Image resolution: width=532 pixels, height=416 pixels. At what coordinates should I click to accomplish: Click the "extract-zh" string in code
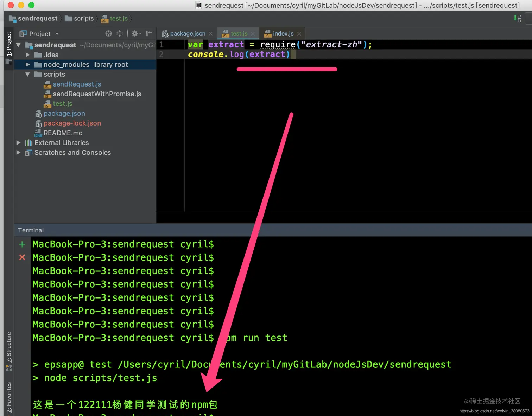pyautogui.click(x=331, y=45)
